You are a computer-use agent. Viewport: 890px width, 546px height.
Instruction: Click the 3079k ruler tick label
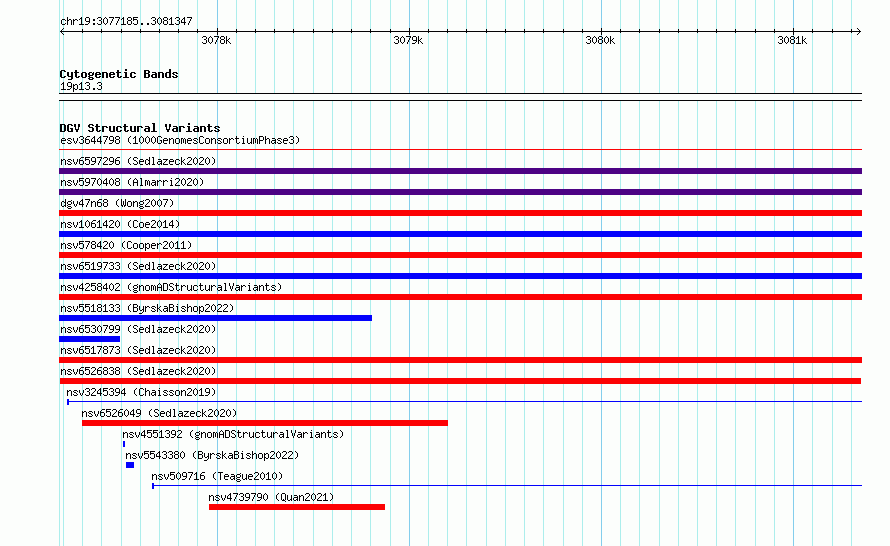(408, 40)
